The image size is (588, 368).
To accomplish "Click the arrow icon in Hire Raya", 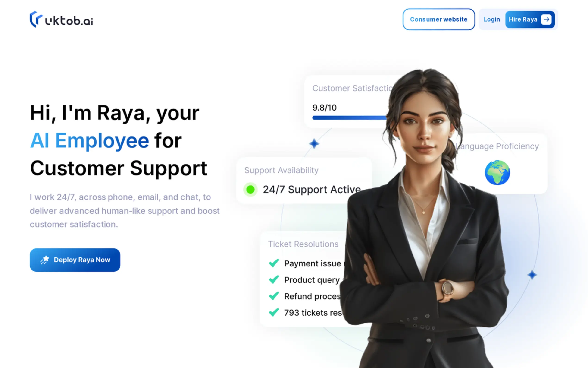I will (x=546, y=19).
